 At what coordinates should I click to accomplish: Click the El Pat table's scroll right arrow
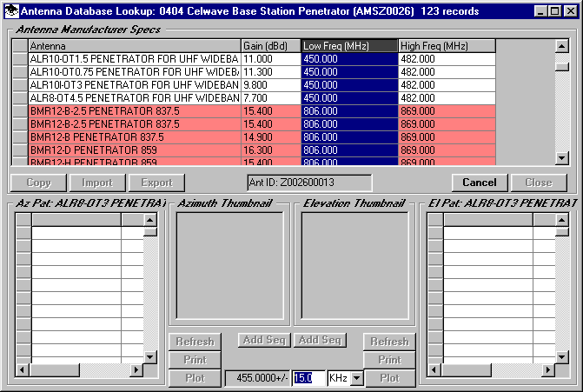tap(548, 370)
